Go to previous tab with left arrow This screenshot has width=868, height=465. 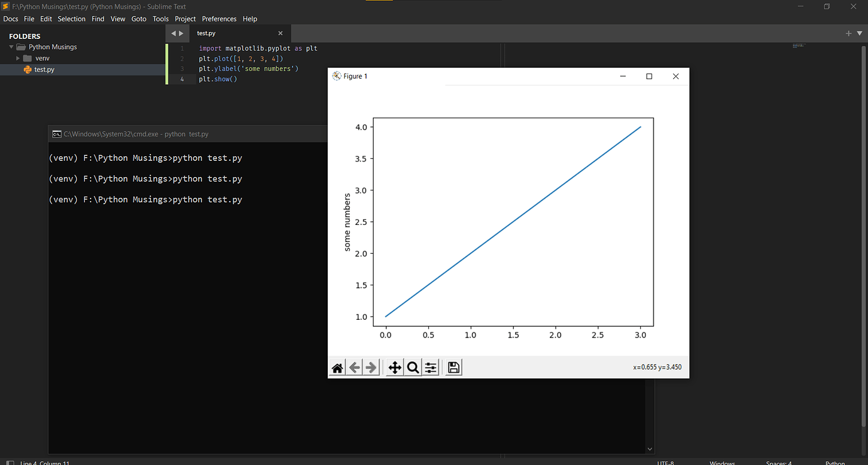pyautogui.click(x=174, y=33)
